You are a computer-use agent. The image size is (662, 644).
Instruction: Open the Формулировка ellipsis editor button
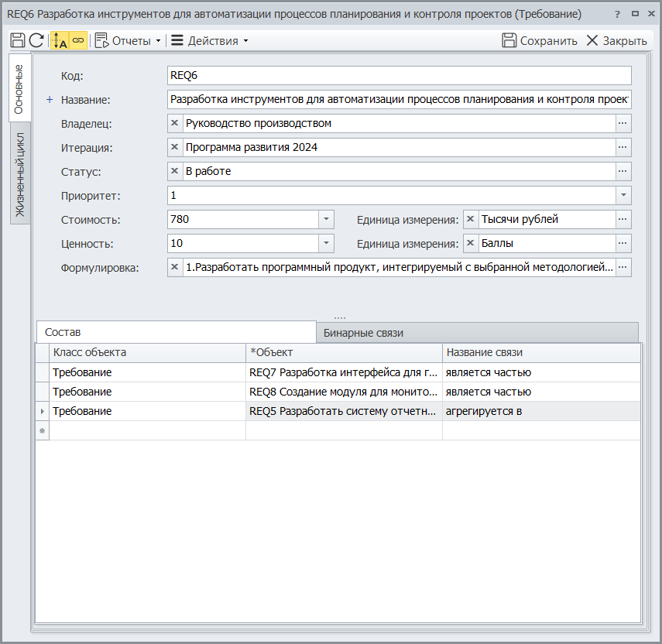(623, 267)
